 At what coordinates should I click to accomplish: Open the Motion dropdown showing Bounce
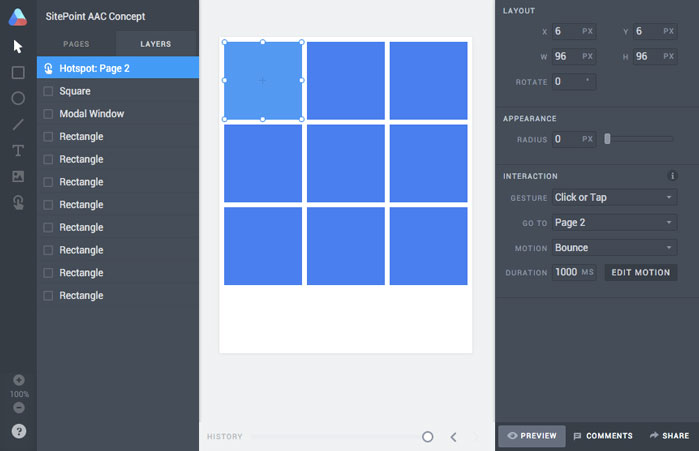click(614, 247)
